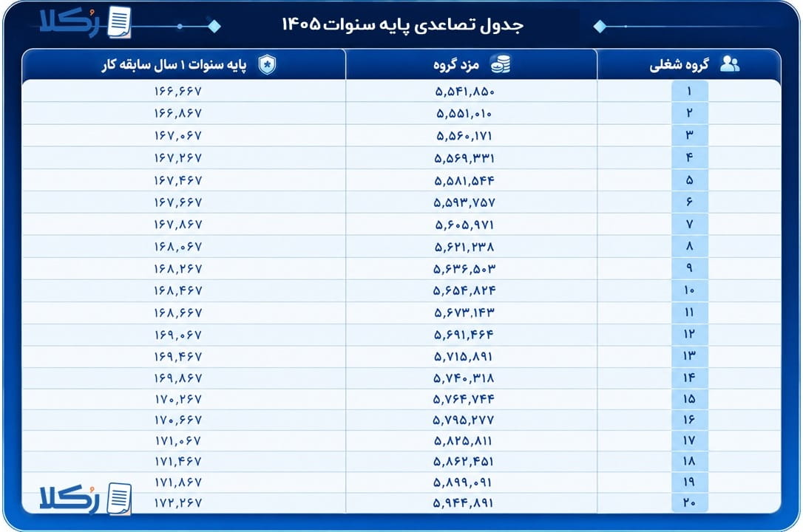Click seniority base value ۱۶۸,۴۶۷
This screenshot has height=532, width=803.
(x=178, y=290)
